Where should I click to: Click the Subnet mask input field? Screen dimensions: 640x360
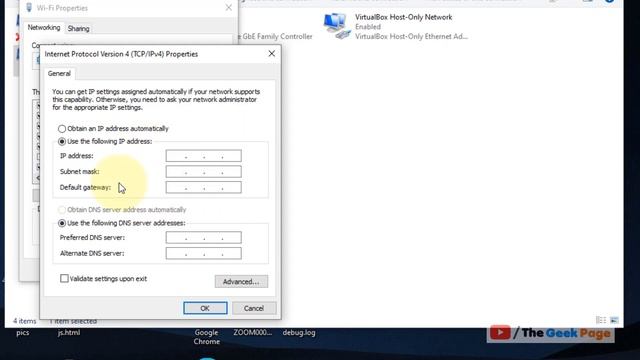203,171
